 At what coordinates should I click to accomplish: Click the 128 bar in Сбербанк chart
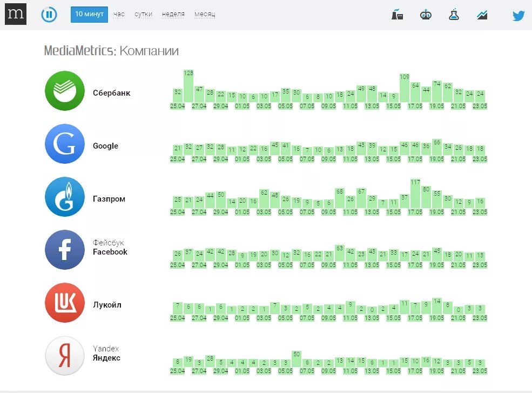[x=188, y=86]
